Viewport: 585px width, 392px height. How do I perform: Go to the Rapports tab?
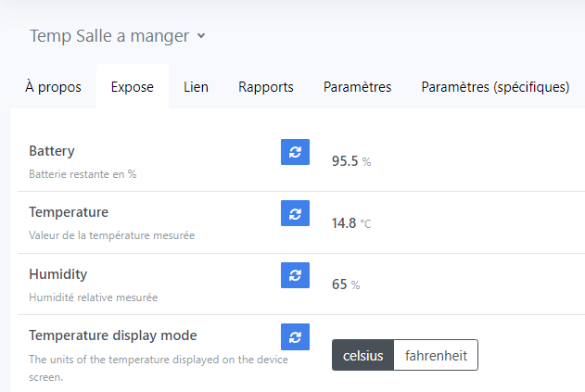[x=266, y=87]
